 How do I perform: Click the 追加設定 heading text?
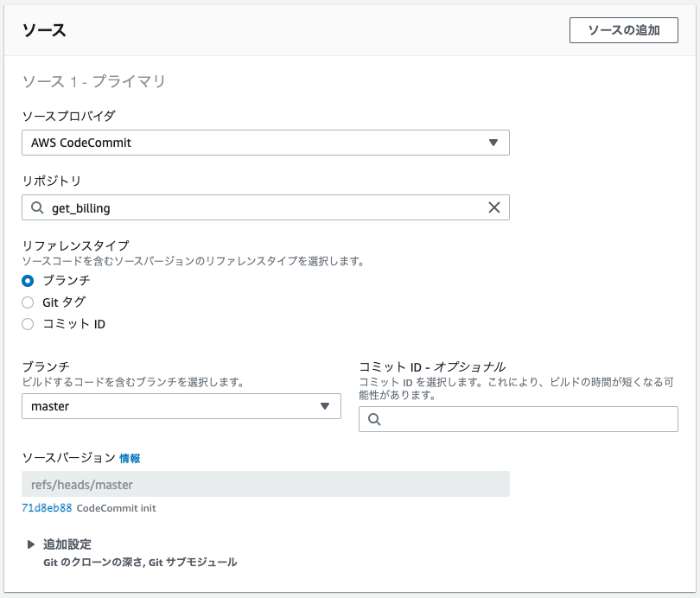point(67,544)
